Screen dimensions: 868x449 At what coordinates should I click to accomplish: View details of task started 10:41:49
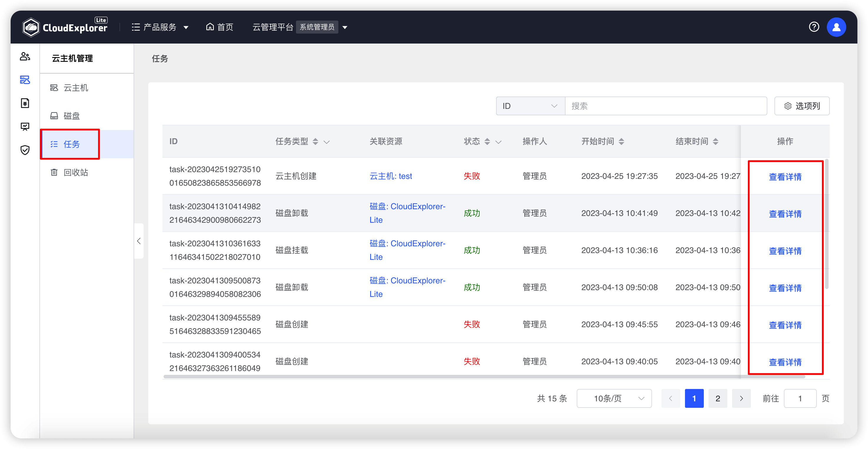point(785,214)
